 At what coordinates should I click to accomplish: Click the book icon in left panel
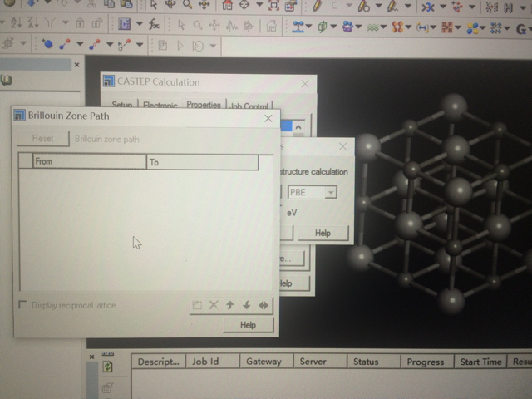pos(6,80)
